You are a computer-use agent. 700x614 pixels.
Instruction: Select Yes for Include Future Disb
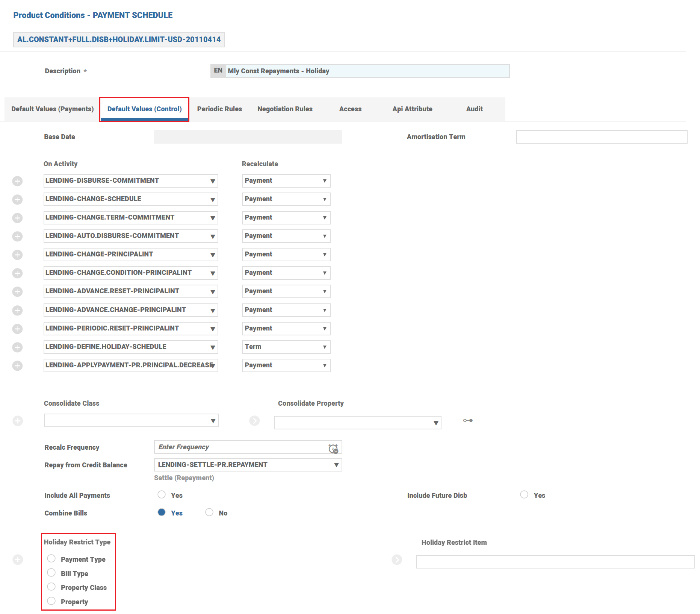click(x=524, y=495)
